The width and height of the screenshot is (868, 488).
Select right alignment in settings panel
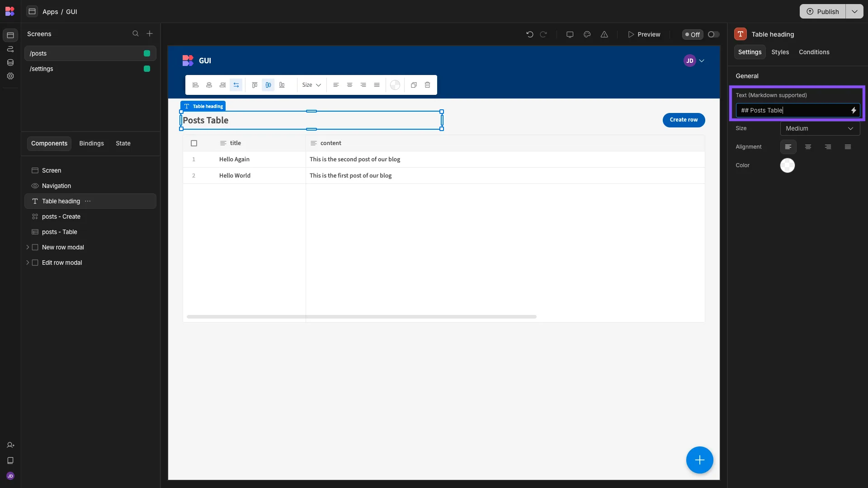(x=828, y=147)
